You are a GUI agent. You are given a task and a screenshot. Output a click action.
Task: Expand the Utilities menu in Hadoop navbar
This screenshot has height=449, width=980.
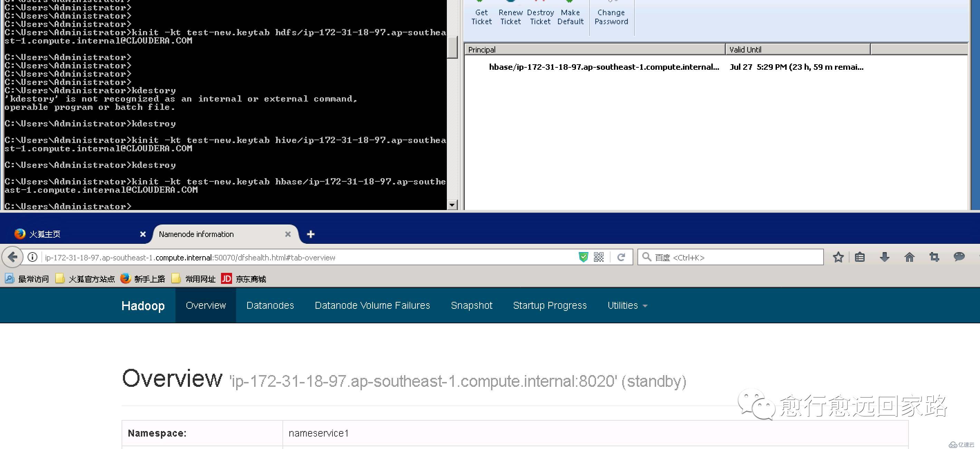click(x=626, y=305)
